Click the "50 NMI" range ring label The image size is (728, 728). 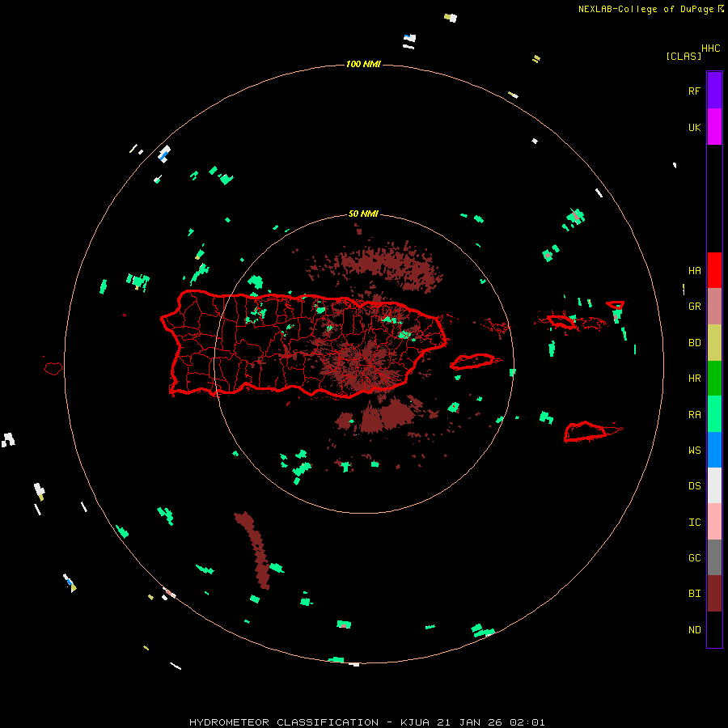(x=363, y=214)
